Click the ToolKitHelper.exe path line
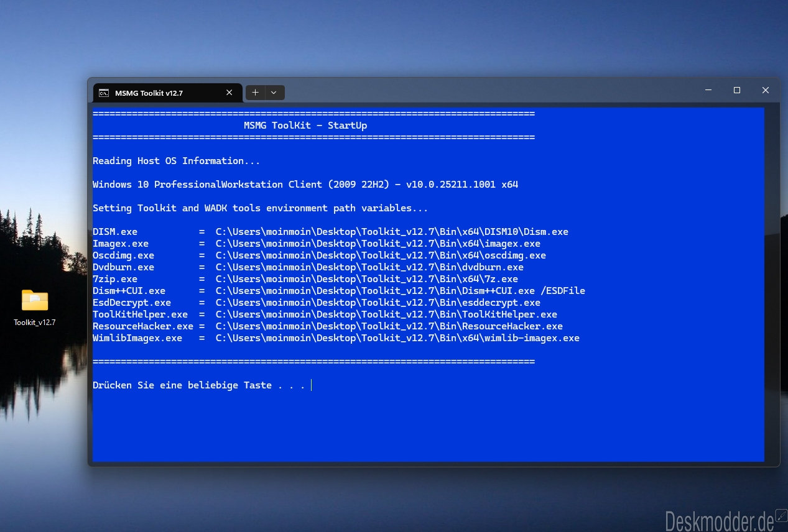Screen dimensions: 788x532 click(x=325, y=314)
